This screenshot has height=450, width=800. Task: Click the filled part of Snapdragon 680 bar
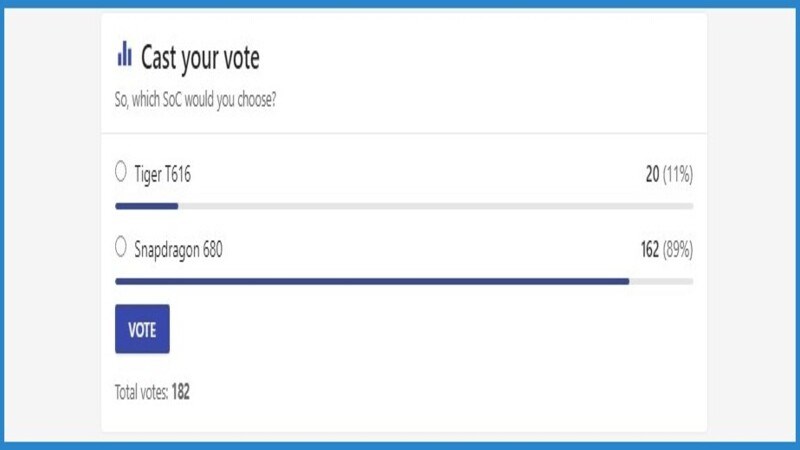point(372,281)
